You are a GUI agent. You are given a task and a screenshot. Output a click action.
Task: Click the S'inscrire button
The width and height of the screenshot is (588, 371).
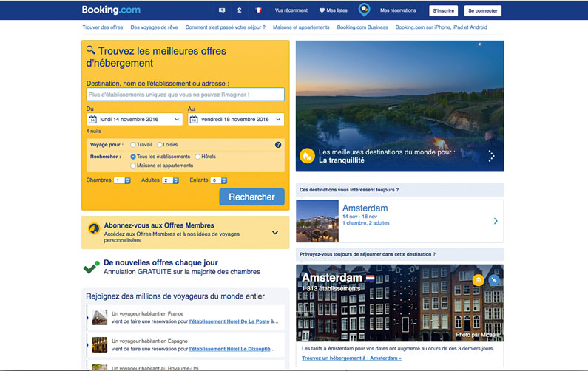point(444,11)
